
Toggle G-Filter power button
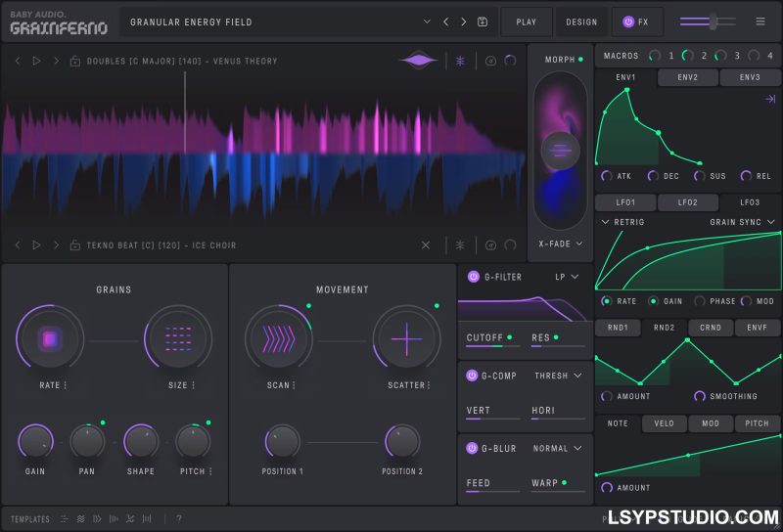point(474,277)
